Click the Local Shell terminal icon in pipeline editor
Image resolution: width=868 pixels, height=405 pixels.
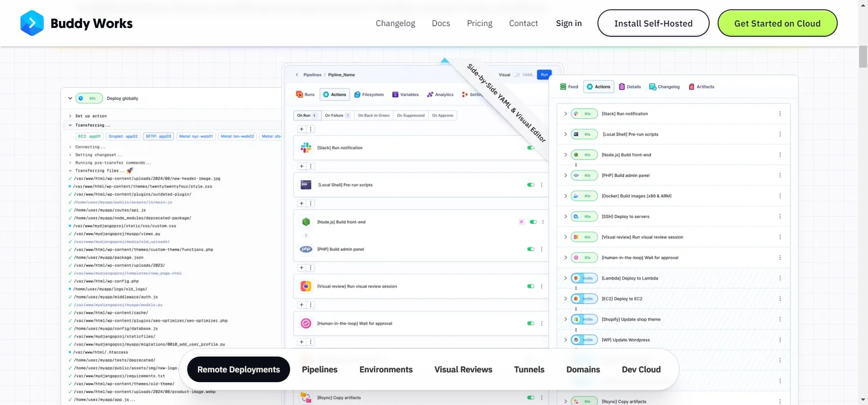point(306,185)
